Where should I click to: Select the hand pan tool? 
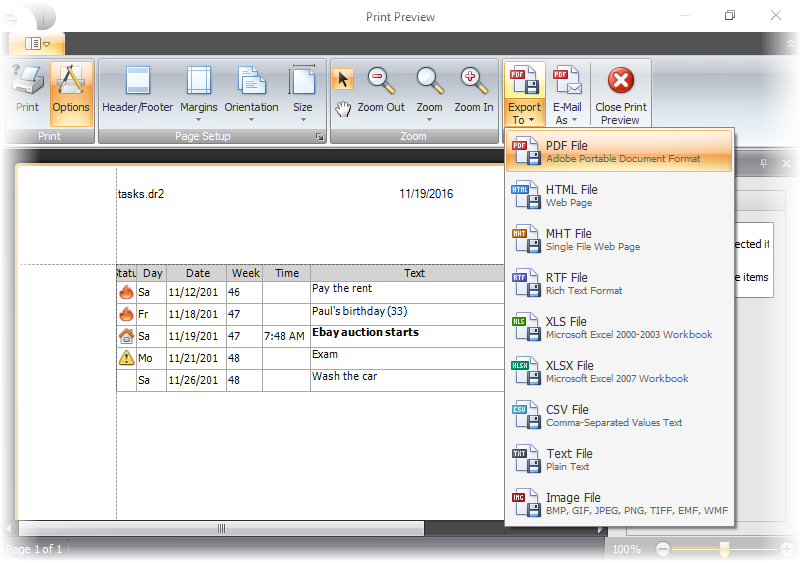click(x=343, y=109)
